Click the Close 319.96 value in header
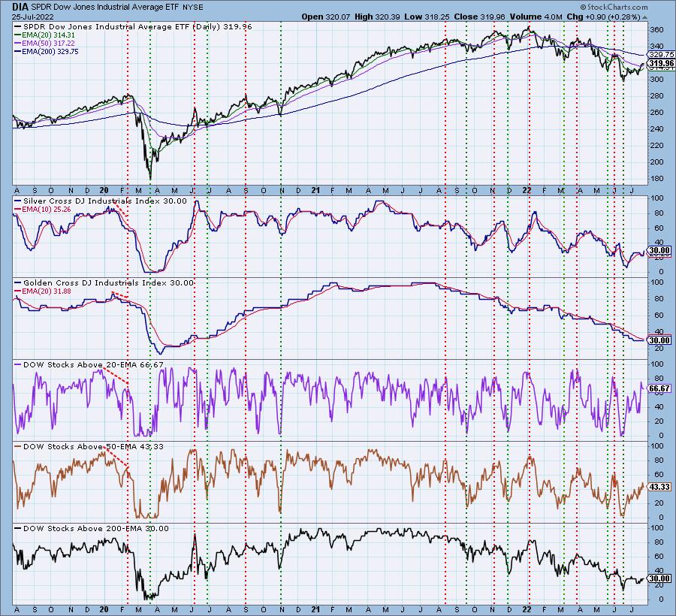Image resolution: width=676 pixels, height=616 pixels. pos(480,17)
